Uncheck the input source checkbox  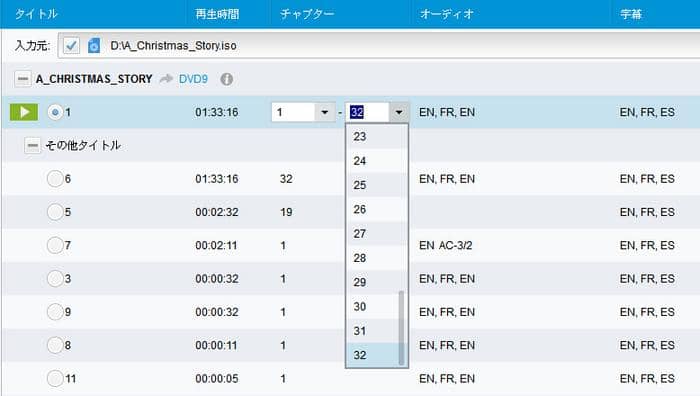(x=71, y=46)
